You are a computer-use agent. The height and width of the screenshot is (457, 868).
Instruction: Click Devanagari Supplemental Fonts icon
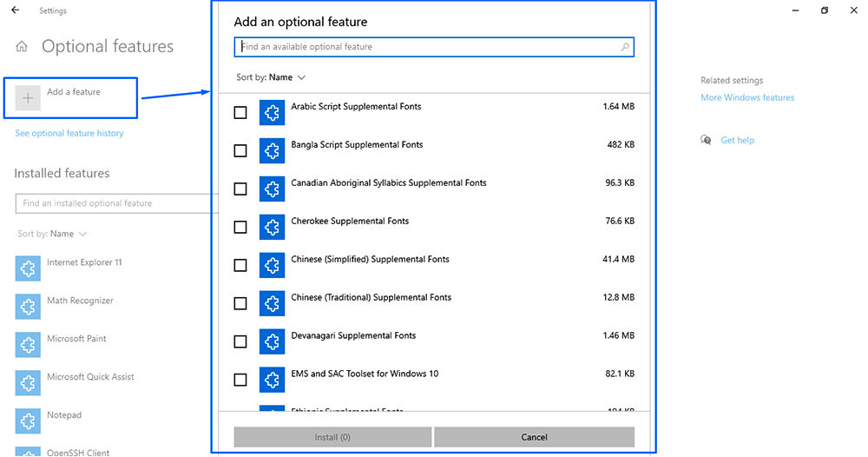click(x=272, y=341)
